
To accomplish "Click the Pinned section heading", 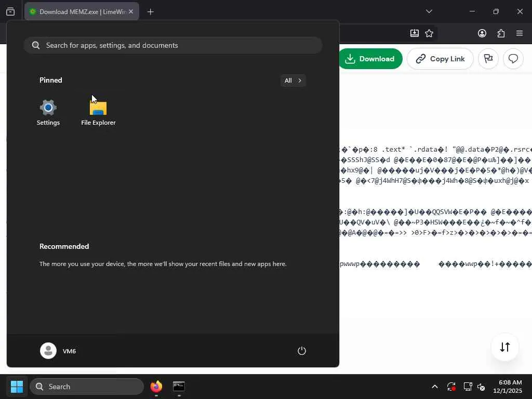I will pyautogui.click(x=51, y=80).
